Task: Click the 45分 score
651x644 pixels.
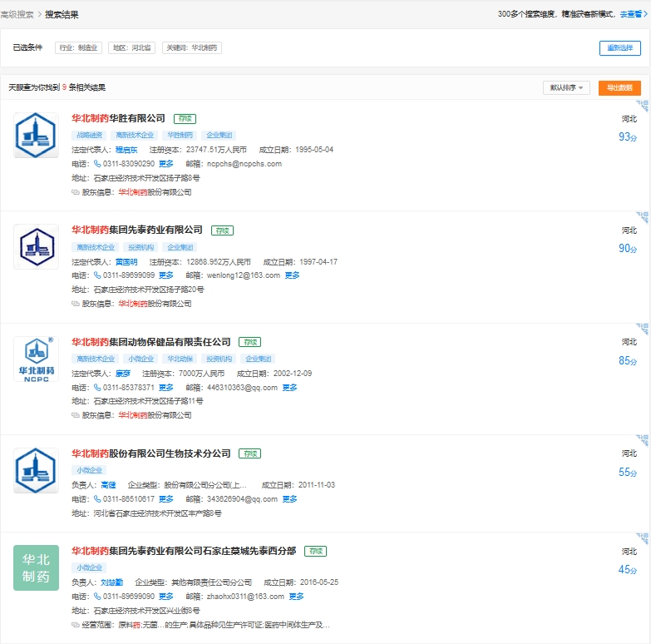Action: click(x=628, y=569)
